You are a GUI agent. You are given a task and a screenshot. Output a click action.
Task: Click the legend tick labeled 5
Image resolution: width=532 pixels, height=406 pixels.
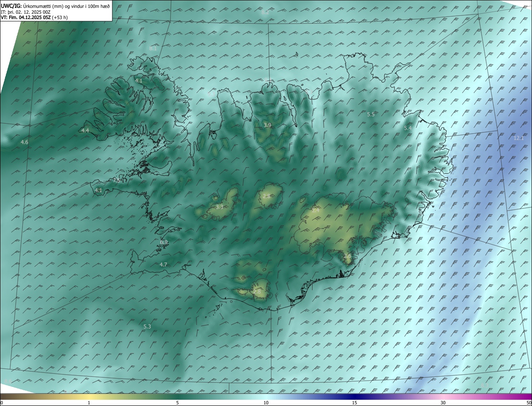click(177, 403)
